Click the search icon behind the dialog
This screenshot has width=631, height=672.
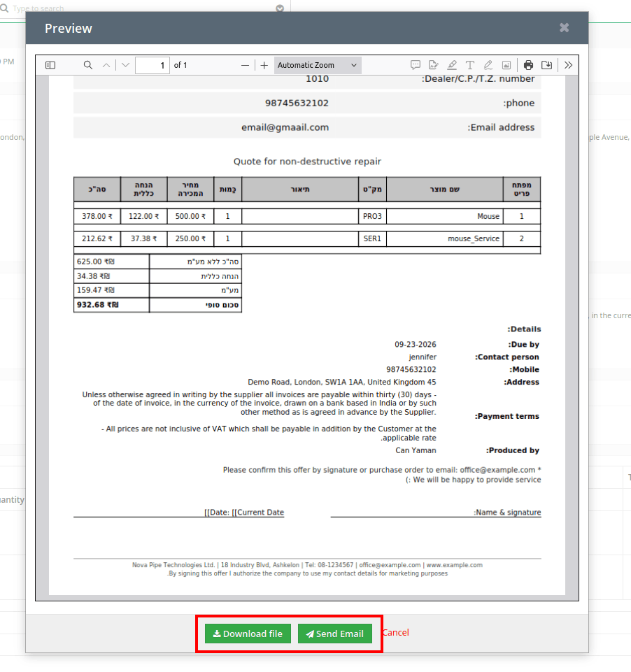pyautogui.click(x=4, y=8)
